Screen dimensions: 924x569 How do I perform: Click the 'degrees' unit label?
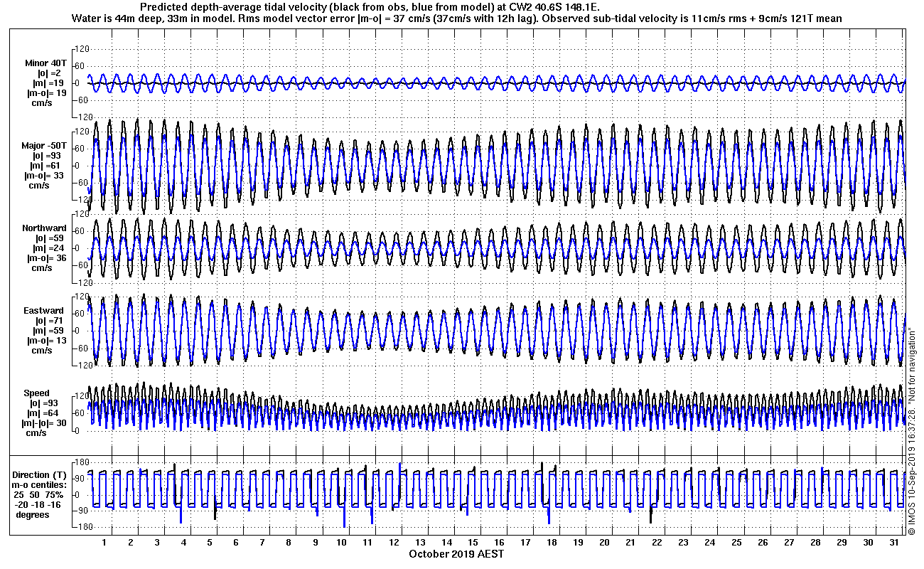coord(33,514)
